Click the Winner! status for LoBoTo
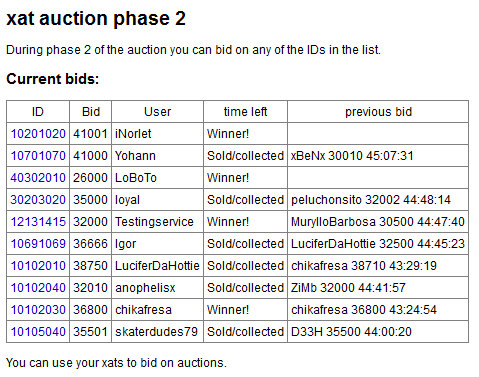This screenshot has width=479, height=377. tap(228, 178)
